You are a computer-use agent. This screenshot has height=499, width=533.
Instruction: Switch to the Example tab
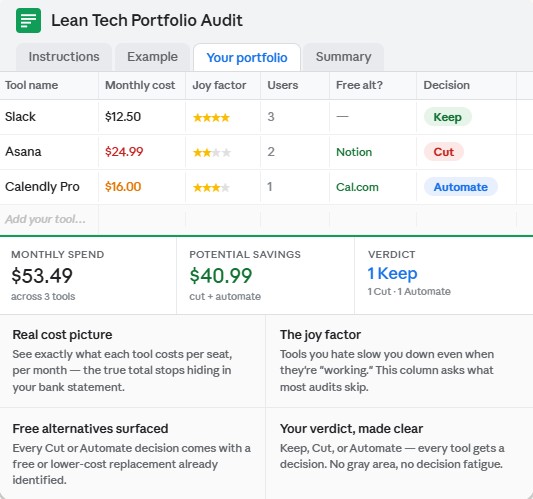click(x=152, y=57)
